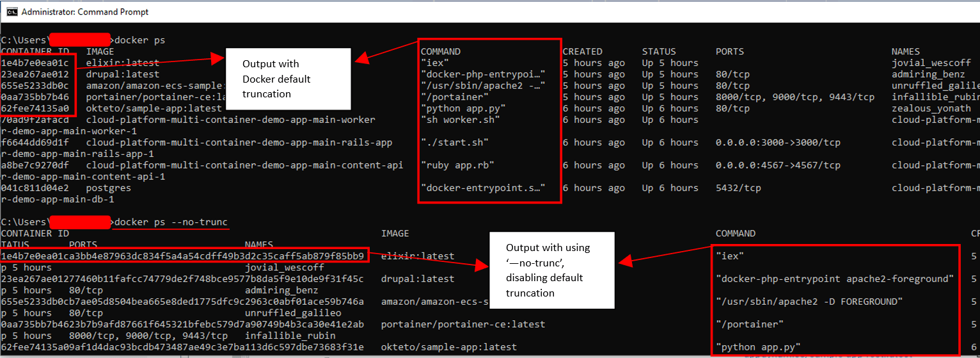Image resolution: width=980 pixels, height=358 pixels.
Task: Click the 'Administrator: Command Prompt' window title
Action: click(x=85, y=12)
